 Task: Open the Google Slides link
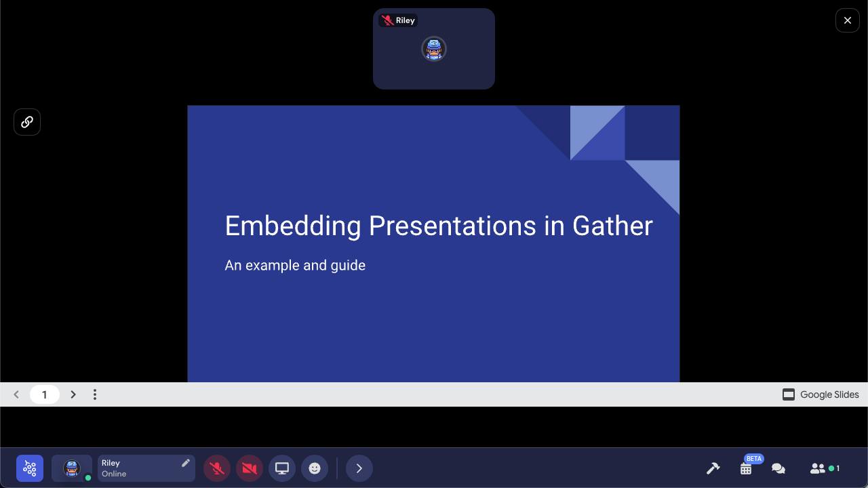821,394
